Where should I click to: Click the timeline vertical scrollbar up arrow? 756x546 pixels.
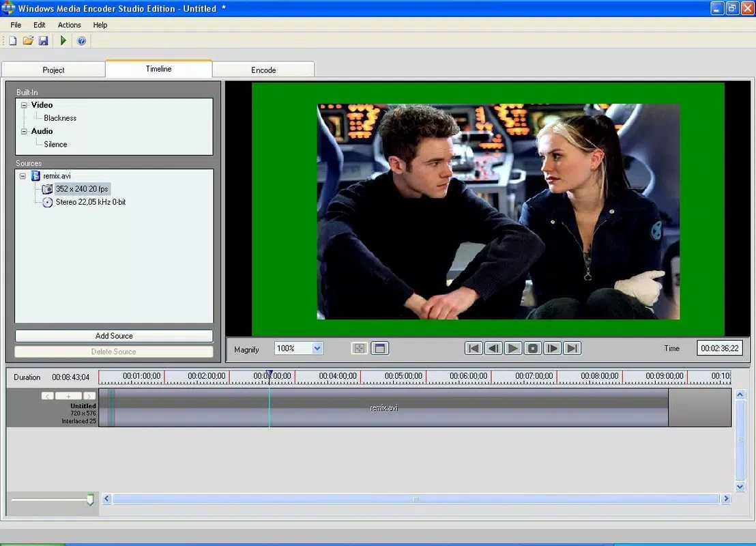740,394
